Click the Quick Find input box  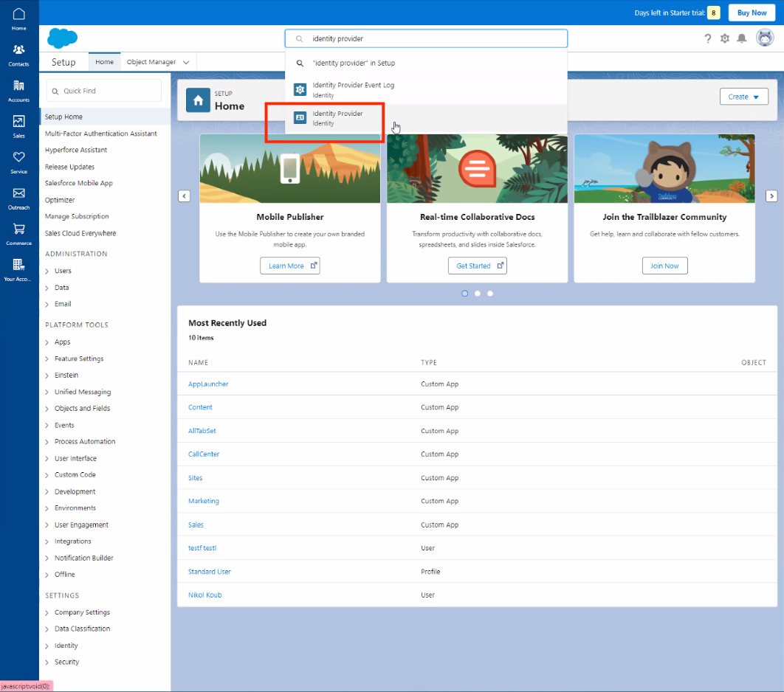tap(104, 91)
